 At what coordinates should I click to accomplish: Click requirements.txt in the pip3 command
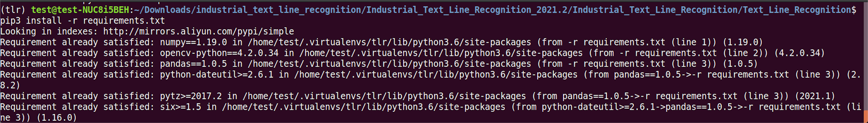point(124,20)
